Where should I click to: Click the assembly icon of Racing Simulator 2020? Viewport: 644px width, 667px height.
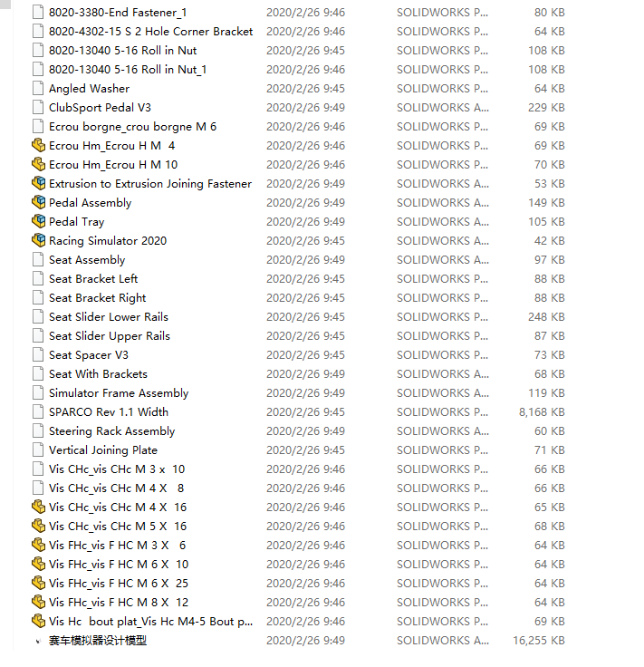38,241
